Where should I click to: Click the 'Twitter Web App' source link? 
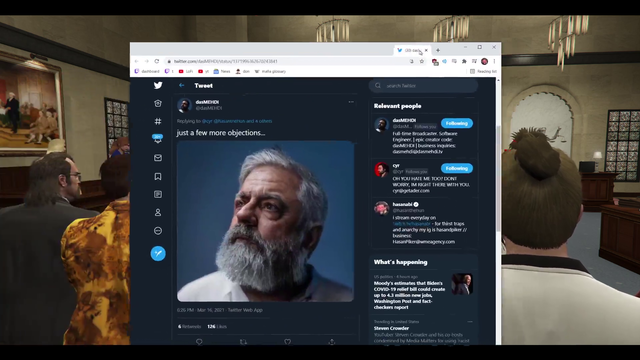245,310
